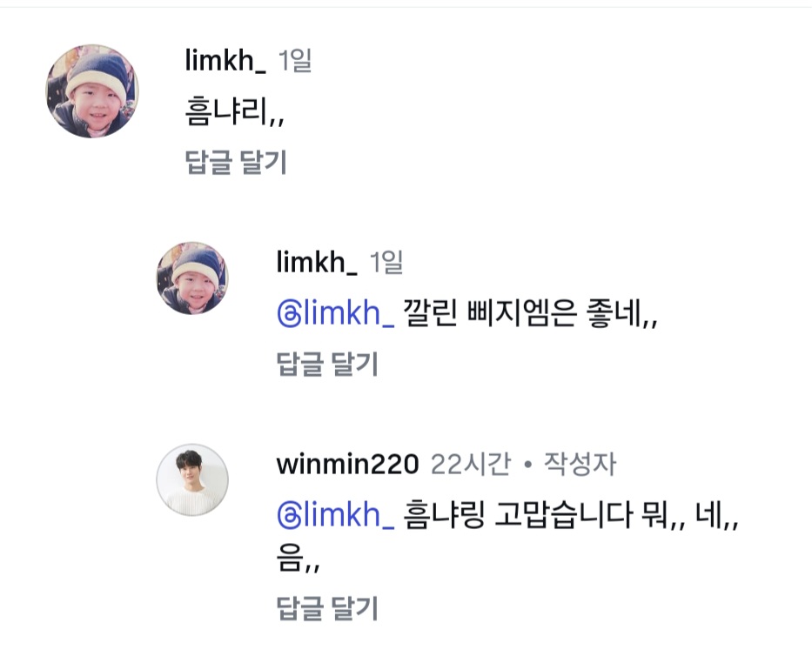Open the limkh_ username on the nested reply
The height and width of the screenshot is (663, 812).
pyautogui.click(x=316, y=262)
